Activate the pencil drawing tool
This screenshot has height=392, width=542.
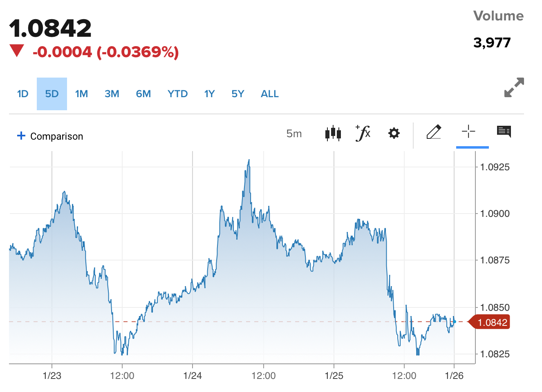pyautogui.click(x=434, y=132)
